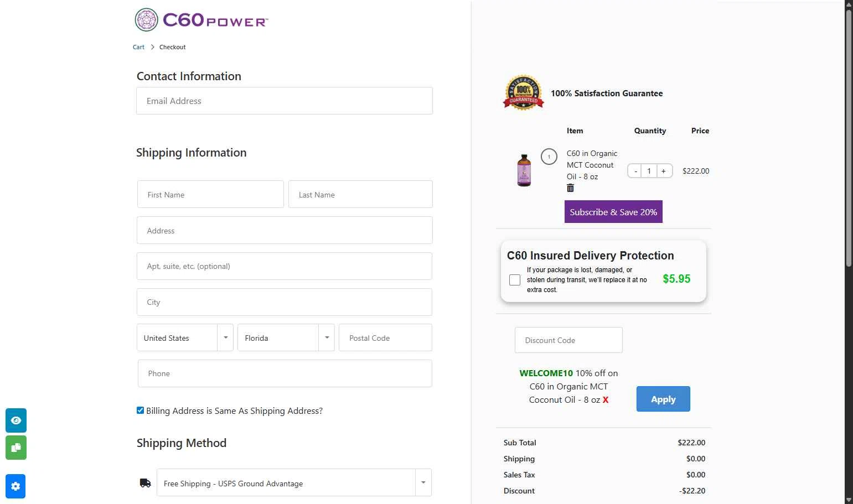Click the WELCOME10 code text

546,373
